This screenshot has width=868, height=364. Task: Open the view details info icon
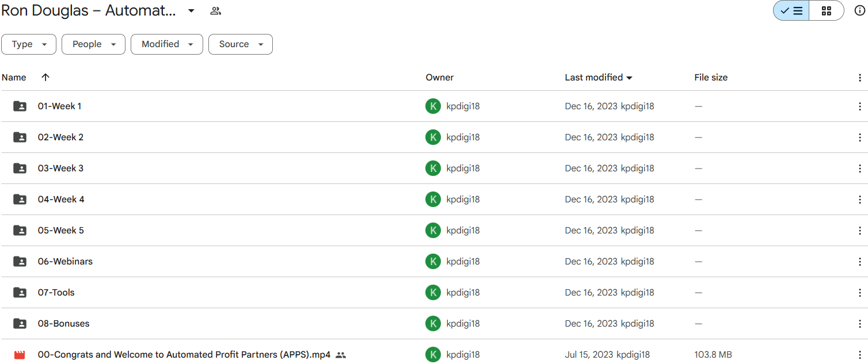[859, 10]
